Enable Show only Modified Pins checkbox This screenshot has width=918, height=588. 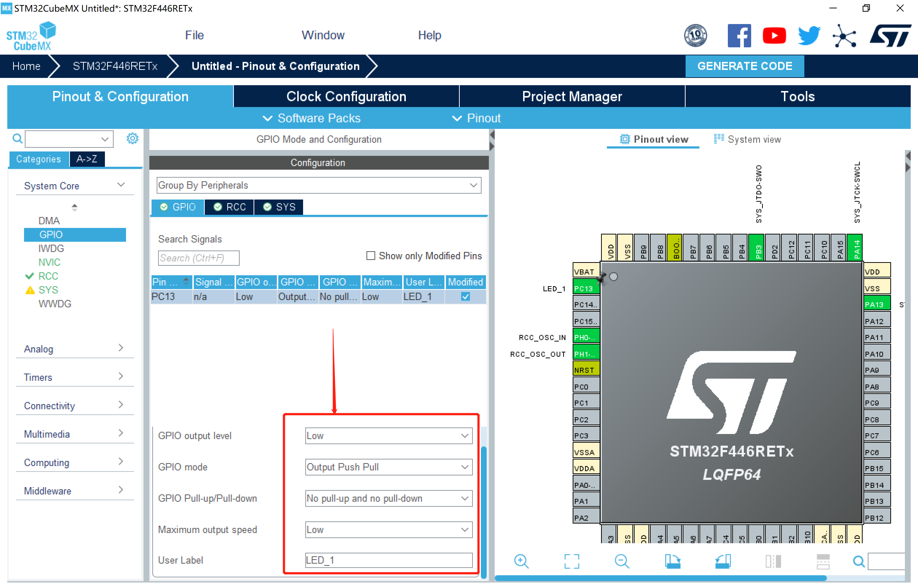[x=370, y=256]
